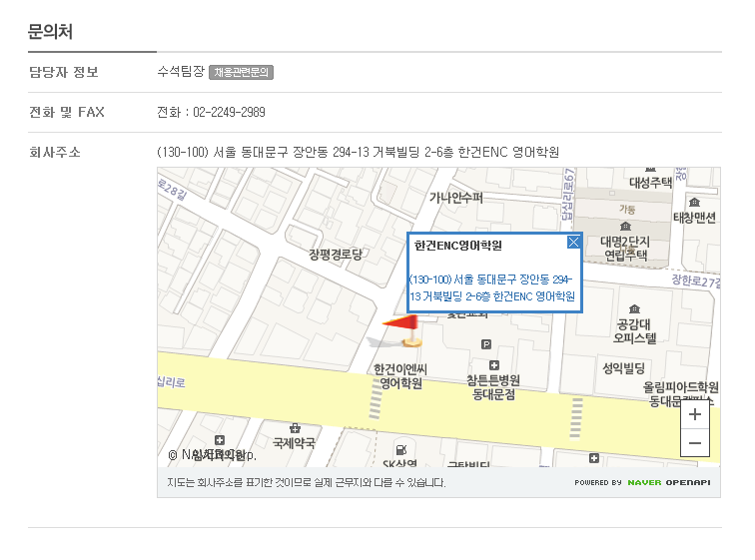Viewport: 755px width, 560px height.
Task: Click pharmacy icon above 국제약국
Action: click(x=295, y=427)
